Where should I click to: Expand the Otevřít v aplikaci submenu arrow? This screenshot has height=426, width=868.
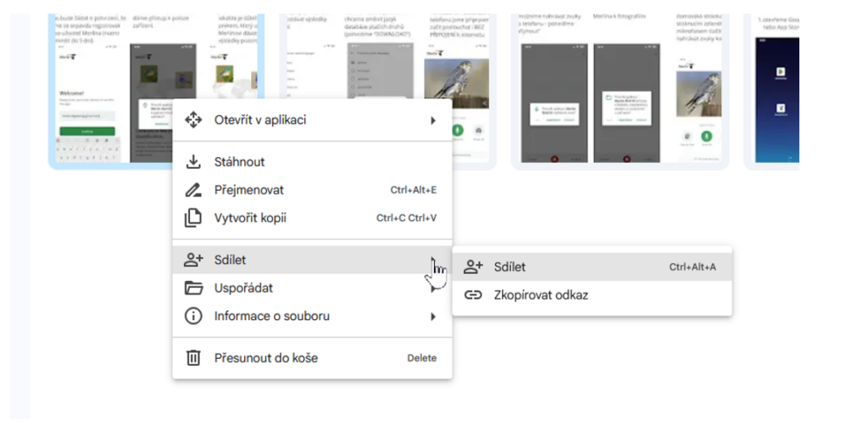coord(432,121)
